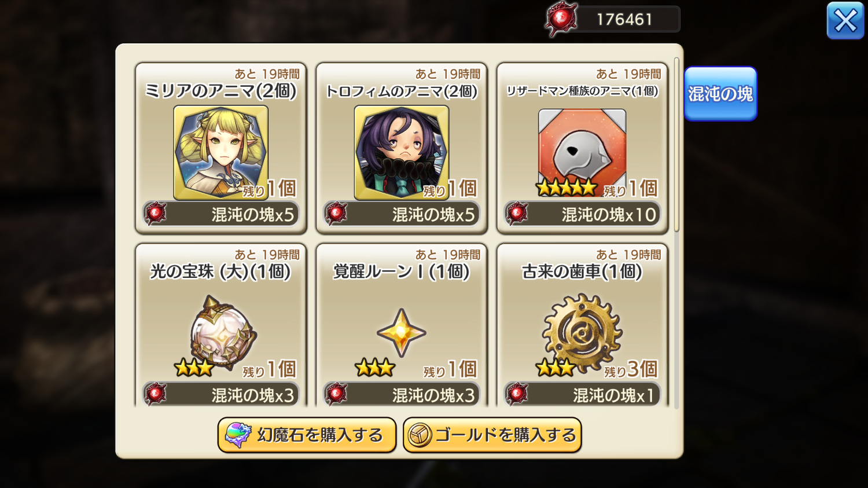Purchase Trophim anima for 混沌の塊x5
868x488 pixels.
click(x=401, y=214)
